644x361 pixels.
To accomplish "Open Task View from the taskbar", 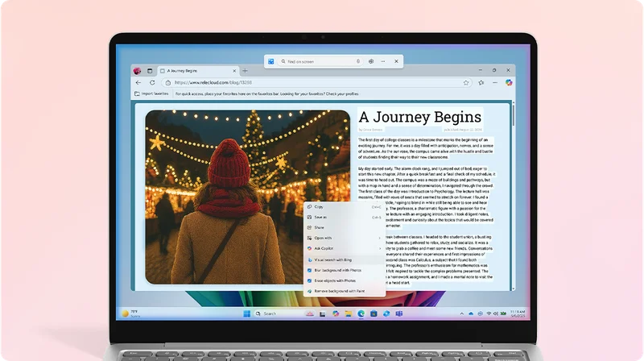I will click(323, 313).
